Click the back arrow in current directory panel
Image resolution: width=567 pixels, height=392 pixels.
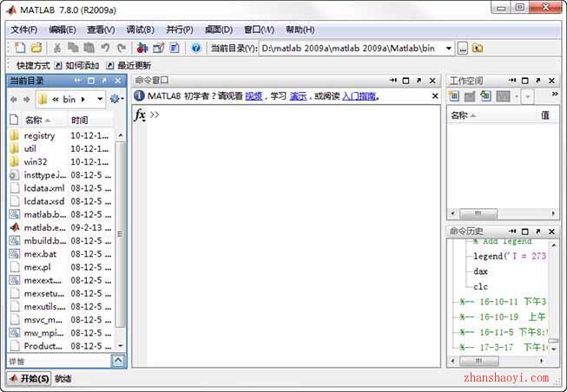coord(14,100)
